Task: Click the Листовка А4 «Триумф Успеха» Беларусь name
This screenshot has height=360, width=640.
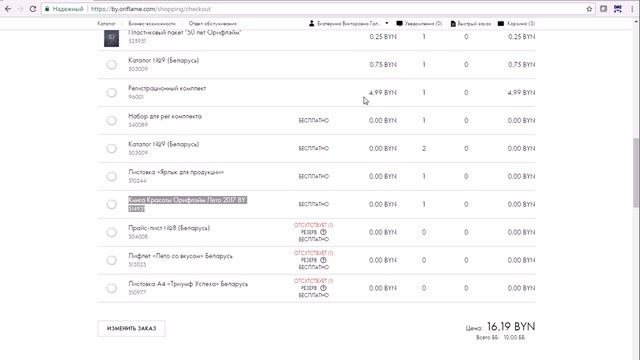Action: 188,284
